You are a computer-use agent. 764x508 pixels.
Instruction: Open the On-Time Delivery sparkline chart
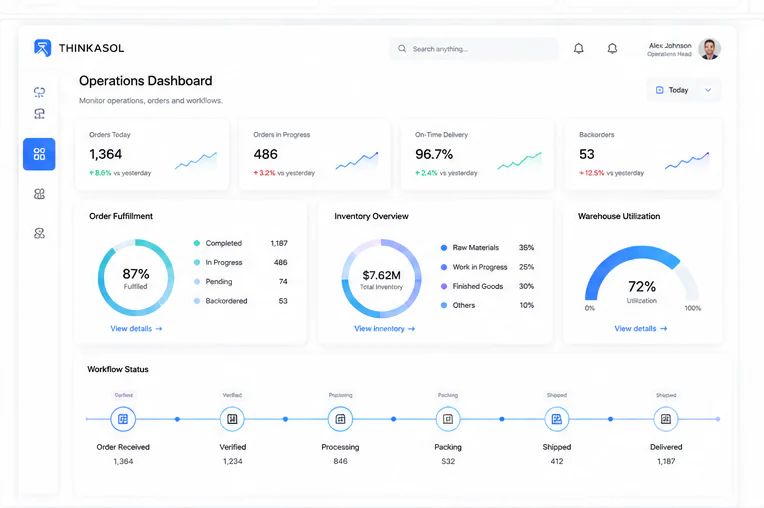tap(519, 161)
